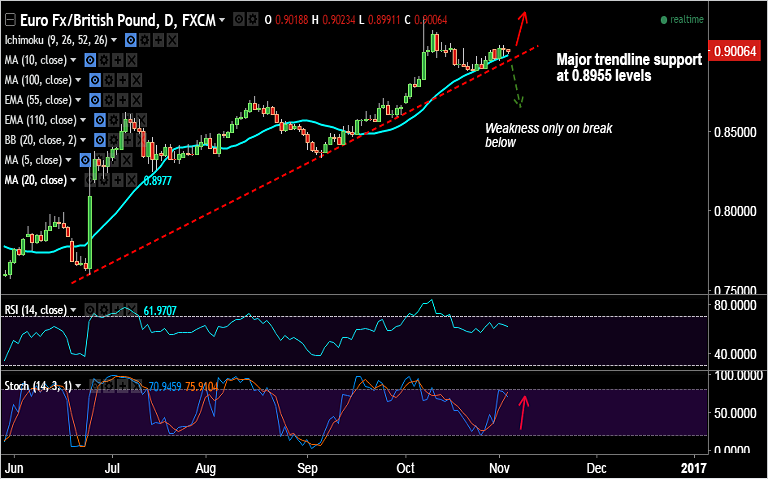Delete MA (100, close) with its X icon
Image resolution: width=768 pixels, height=480 pixels.
click(x=136, y=80)
